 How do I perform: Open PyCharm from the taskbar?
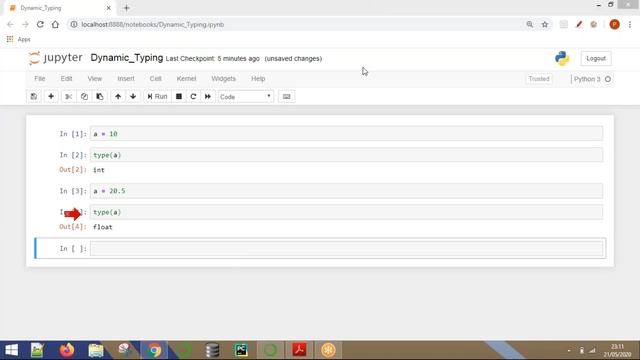coord(241,350)
